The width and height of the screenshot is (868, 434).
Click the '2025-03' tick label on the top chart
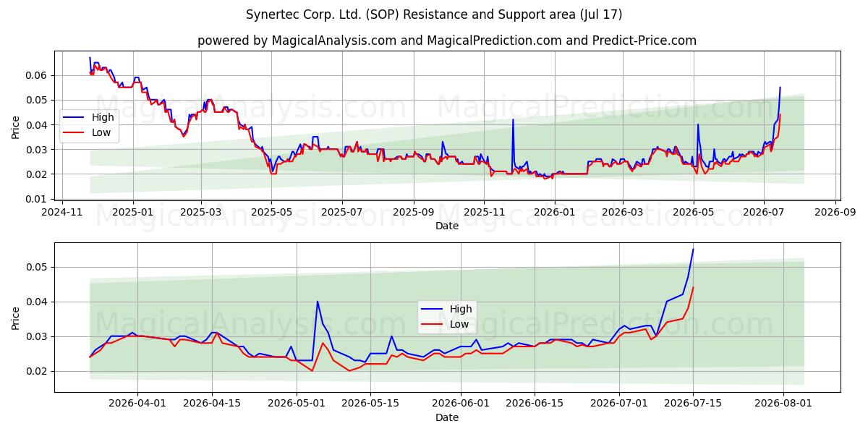point(201,212)
